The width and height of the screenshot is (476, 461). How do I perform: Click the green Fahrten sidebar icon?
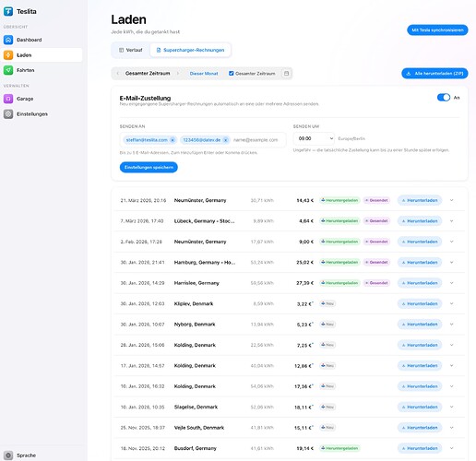pos(8,70)
